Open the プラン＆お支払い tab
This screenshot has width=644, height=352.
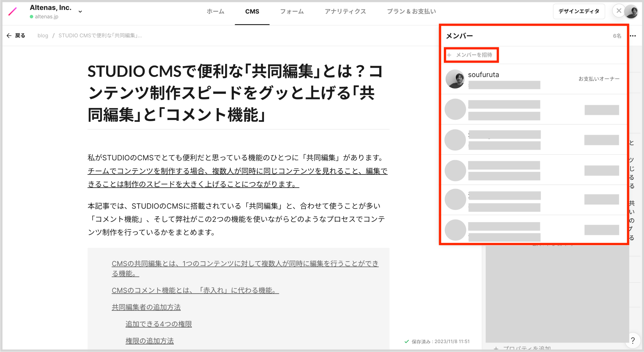tap(411, 11)
